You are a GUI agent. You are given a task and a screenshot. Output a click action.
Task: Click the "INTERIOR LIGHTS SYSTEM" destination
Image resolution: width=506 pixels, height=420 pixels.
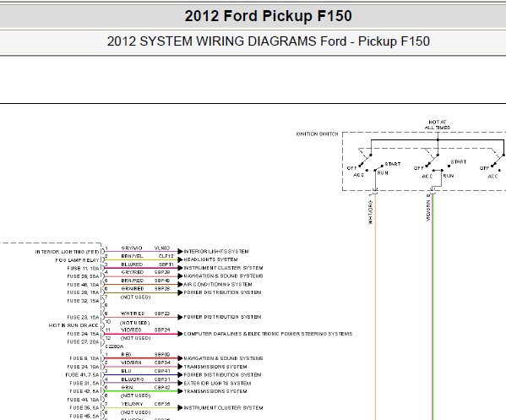[216, 252]
